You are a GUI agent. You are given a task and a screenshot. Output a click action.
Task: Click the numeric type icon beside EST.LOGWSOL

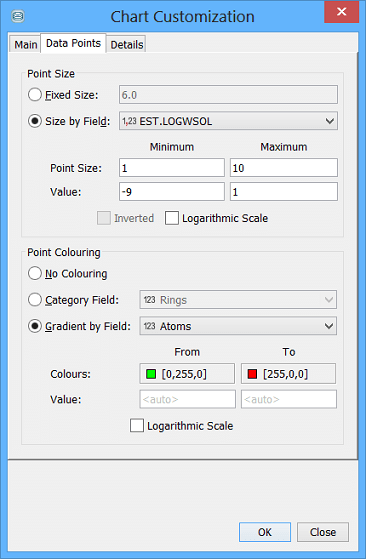[129, 121]
